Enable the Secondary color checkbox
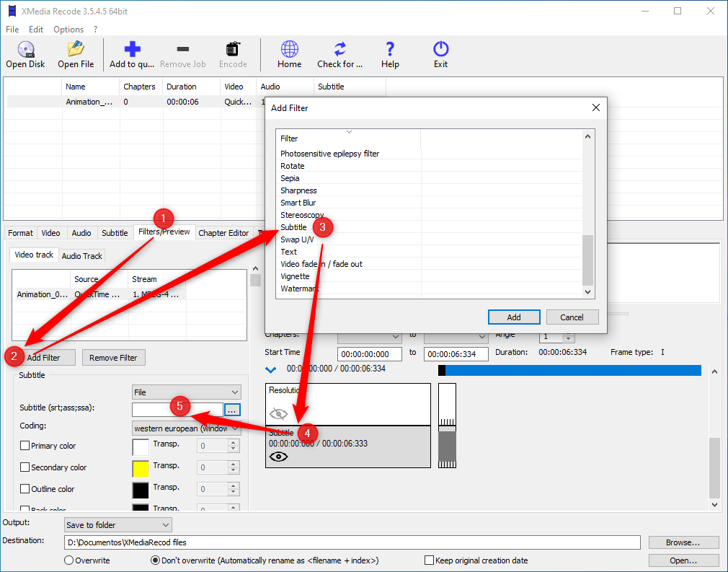728x572 pixels. [25, 467]
